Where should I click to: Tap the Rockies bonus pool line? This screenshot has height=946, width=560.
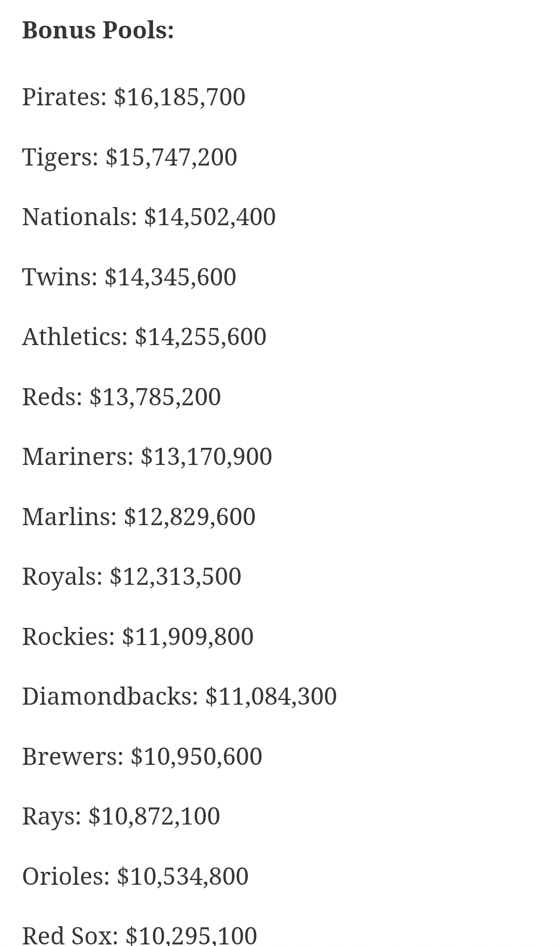tap(137, 637)
